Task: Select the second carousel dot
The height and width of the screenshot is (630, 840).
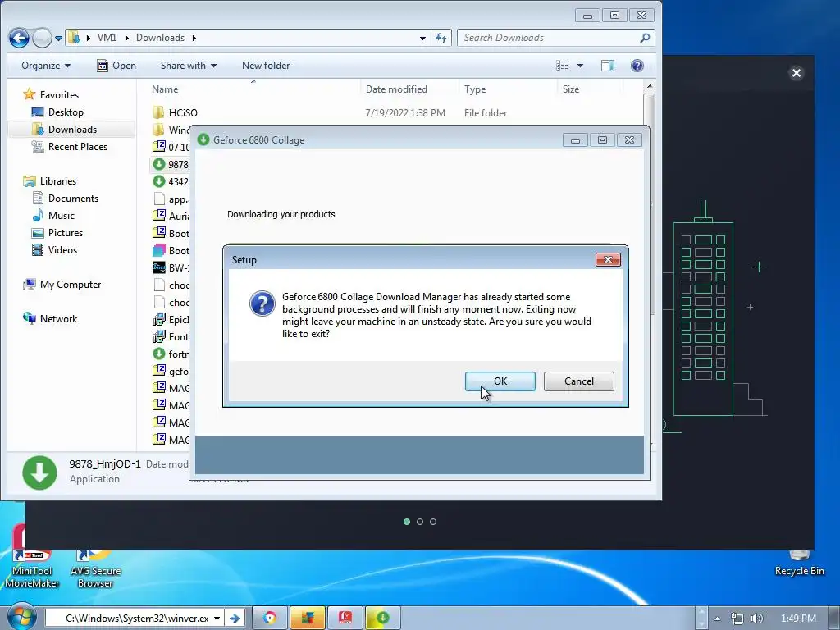Action: (x=420, y=522)
